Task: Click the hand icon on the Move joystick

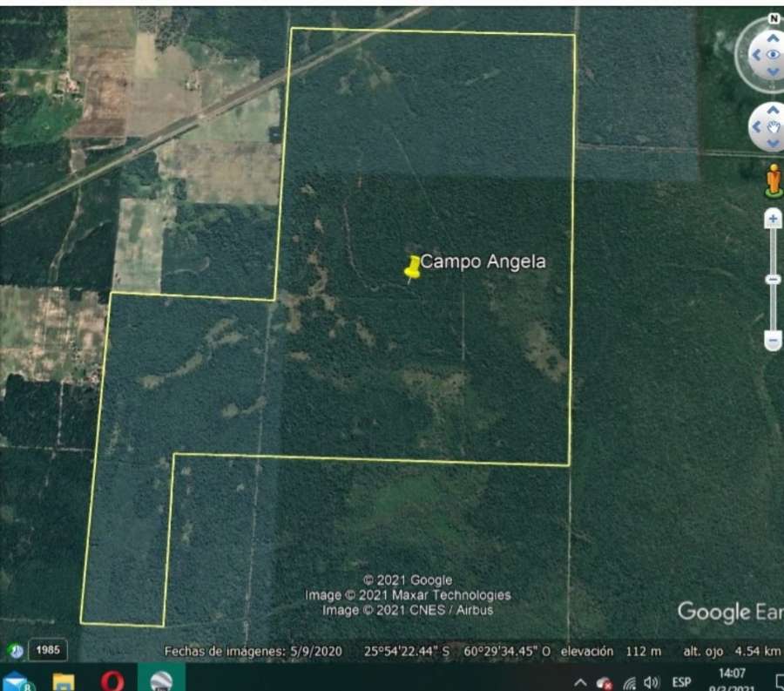Action: [x=773, y=127]
